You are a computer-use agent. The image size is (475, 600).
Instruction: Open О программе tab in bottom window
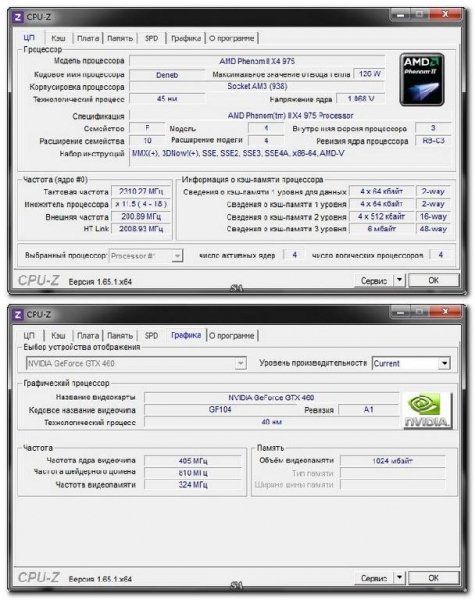pyautogui.click(x=232, y=336)
